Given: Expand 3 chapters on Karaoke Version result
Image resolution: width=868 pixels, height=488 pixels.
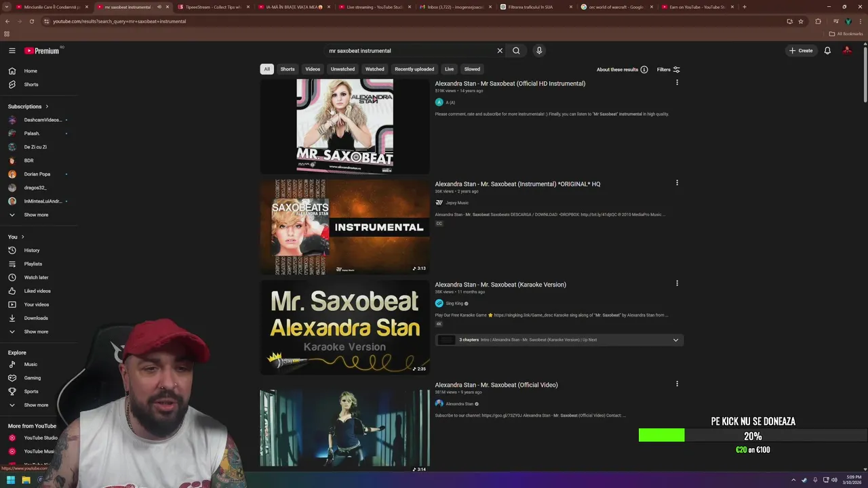Looking at the screenshot, I should point(559,340).
